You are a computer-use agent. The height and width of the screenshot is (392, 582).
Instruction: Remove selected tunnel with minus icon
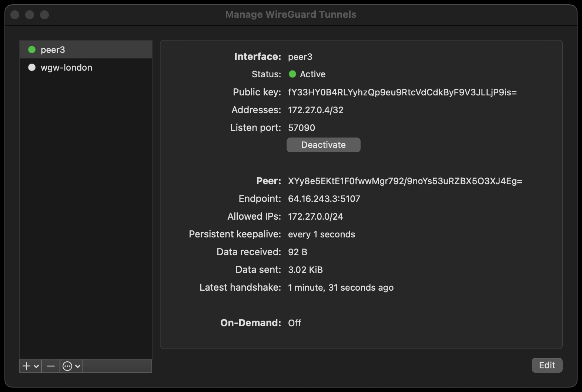51,366
